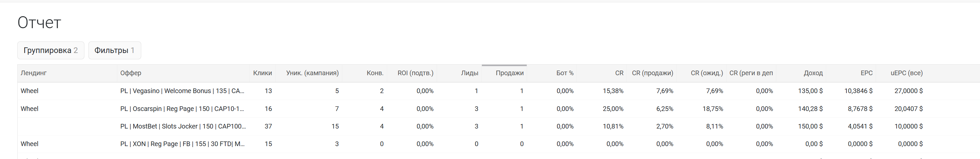Open the Группировка grouping button
The width and height of the screenshot is (980, 159).
click(51, 50)
